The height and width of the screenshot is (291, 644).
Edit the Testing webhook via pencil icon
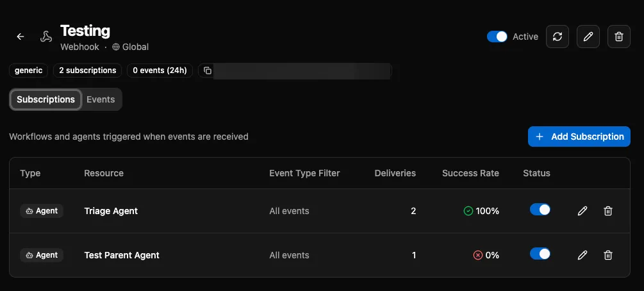click(588, 37)
